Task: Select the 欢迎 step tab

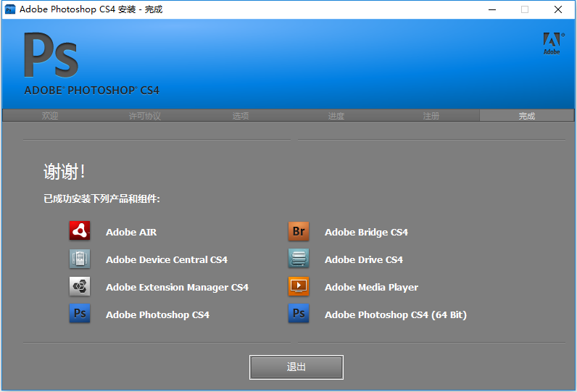Action: (x=50, y=116)
